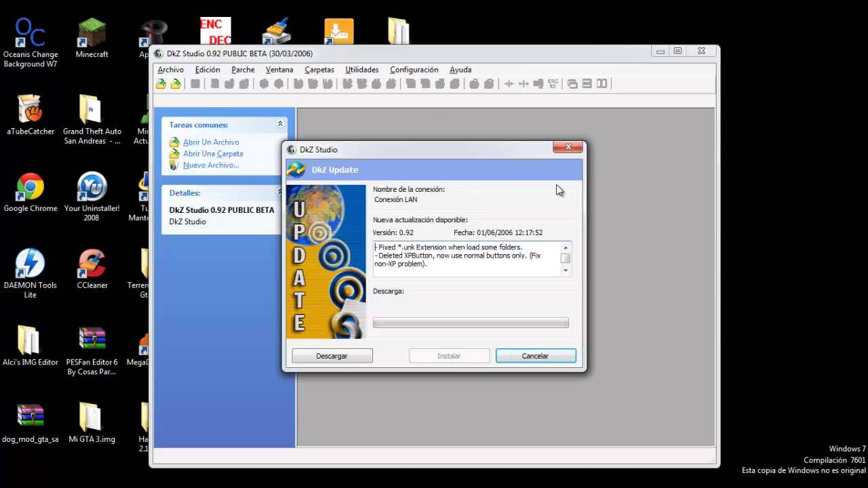Image resolution: width=868 pixels, height=488 pixels.
Task: Open the Parche menu
Action: 243,70
